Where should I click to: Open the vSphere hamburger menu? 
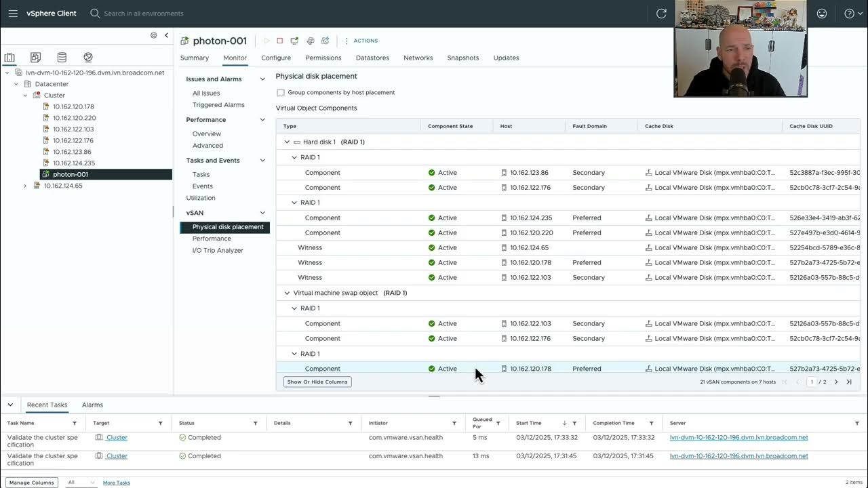(x=13, y=14)
